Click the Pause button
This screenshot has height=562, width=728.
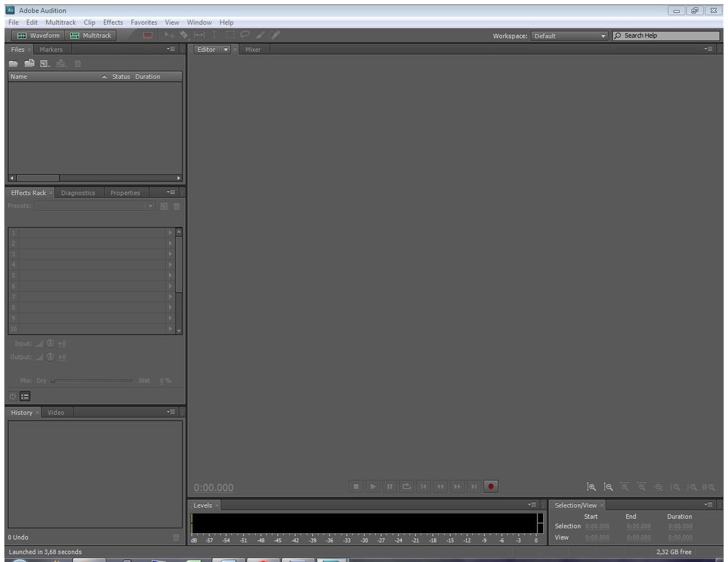pyautogui.click(x=390, y=487)
